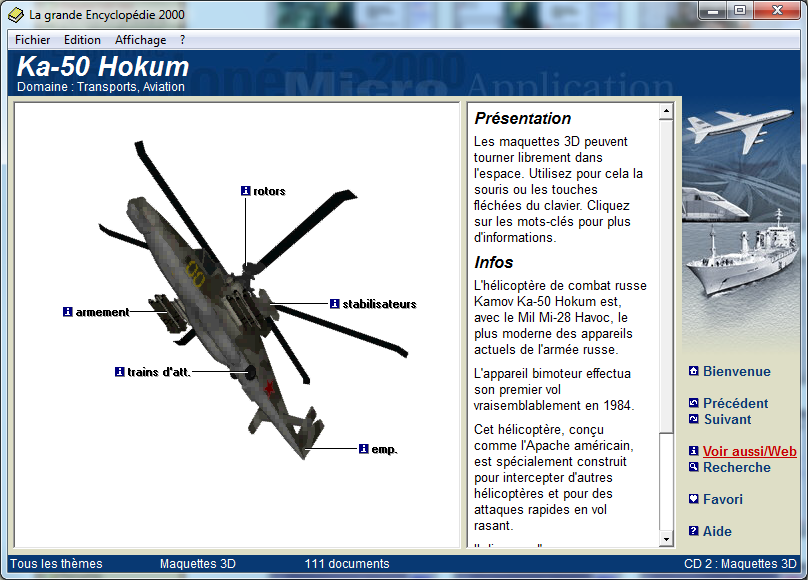Click Maquettes 3D category in status bar

tap(198, 564)
